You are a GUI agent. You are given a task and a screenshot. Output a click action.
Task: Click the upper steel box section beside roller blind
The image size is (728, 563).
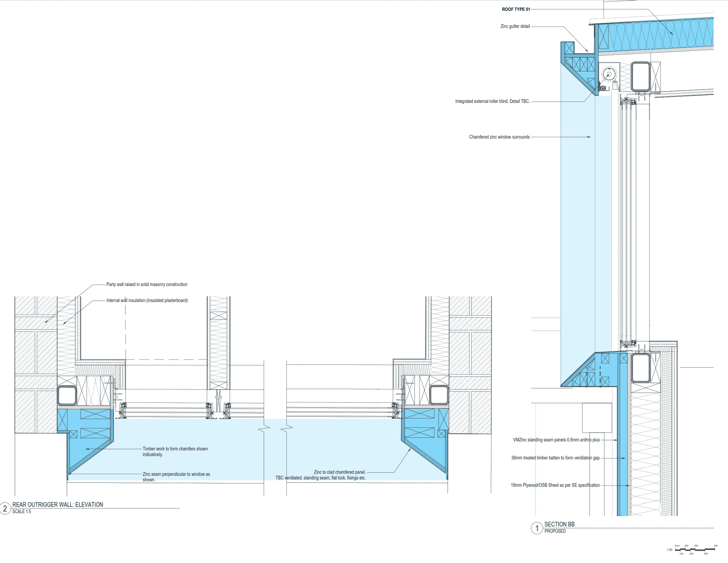coord(641,76)
